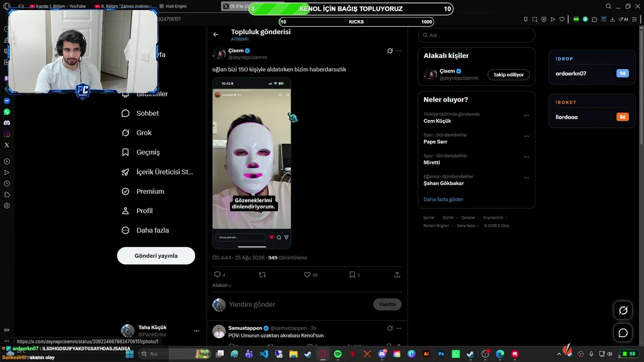Click the Grok icon on Çisem's post
This screenshot has height=362, width=644.
tap(390, 51)
